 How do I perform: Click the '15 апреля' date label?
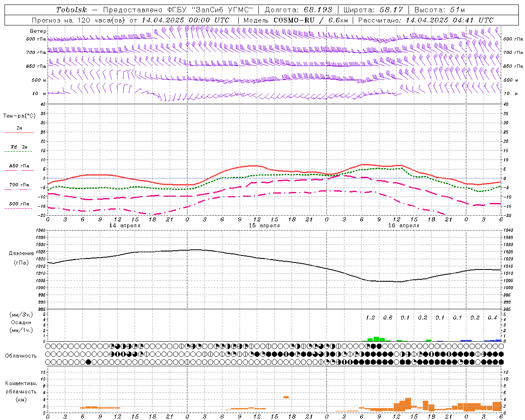[264, 226]
